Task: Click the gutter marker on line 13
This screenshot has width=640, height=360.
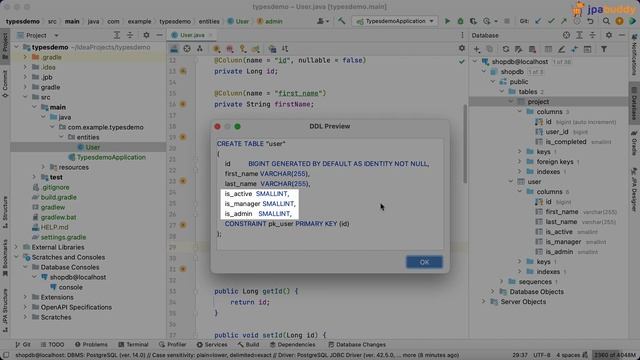Action: [x=183, y=71]
